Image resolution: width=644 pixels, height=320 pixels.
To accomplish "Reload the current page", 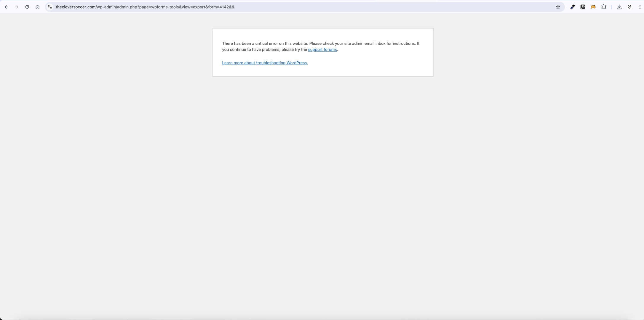I will click(27, 7).
